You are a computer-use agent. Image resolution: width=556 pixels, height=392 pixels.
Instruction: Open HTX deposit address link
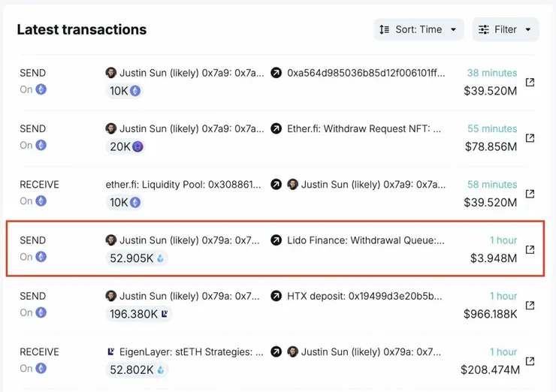364,296
